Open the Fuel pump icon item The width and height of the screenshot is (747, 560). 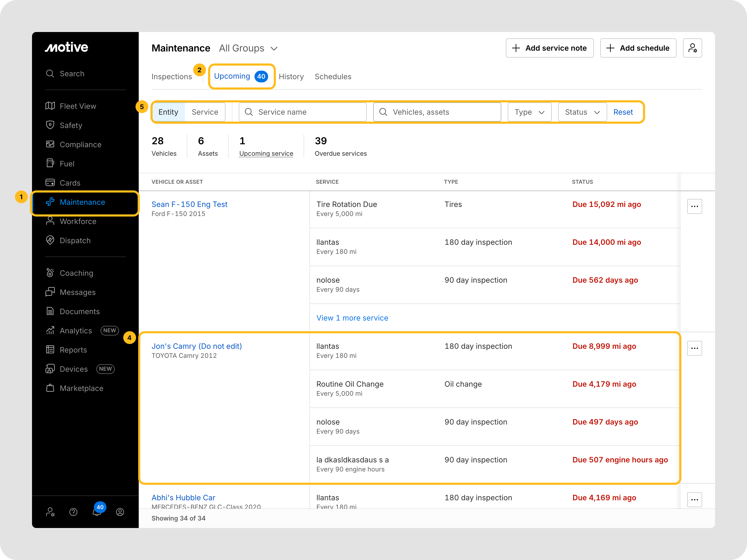[50, 163]
